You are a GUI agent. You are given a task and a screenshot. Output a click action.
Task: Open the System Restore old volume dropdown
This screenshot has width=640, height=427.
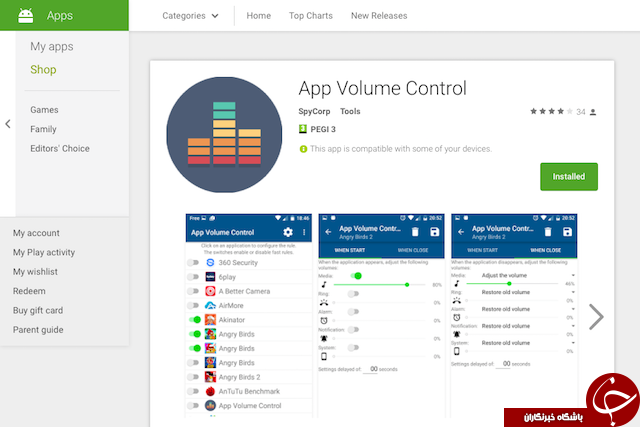click(528, 343)
